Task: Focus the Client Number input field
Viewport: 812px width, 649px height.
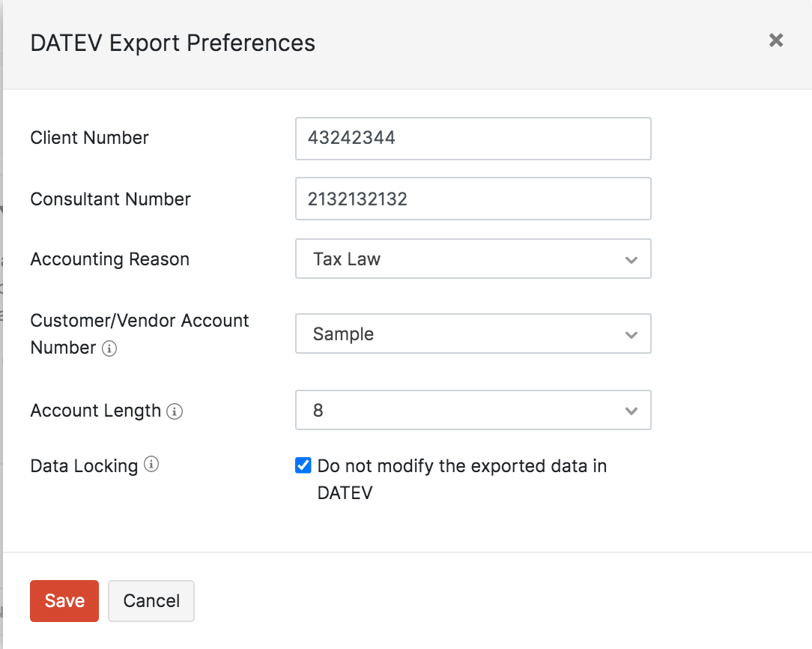Action: pos(473,139)
